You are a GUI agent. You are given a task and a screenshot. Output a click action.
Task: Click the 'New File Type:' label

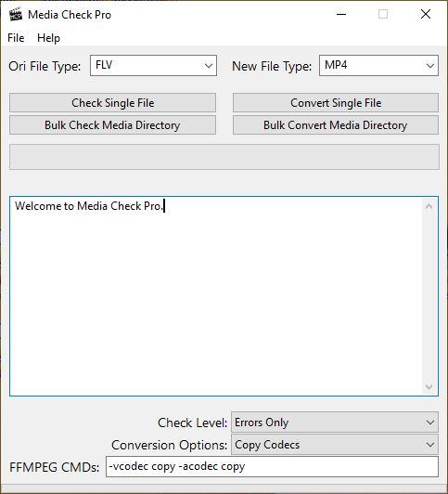272,67
